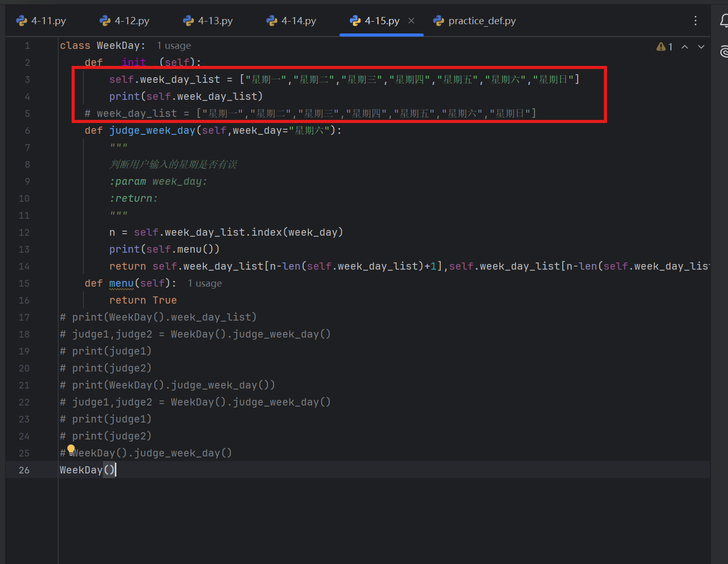Click the ':param week_day:' docstring line
This screenshot has height=564, width=728.
(x=158, y=181)
